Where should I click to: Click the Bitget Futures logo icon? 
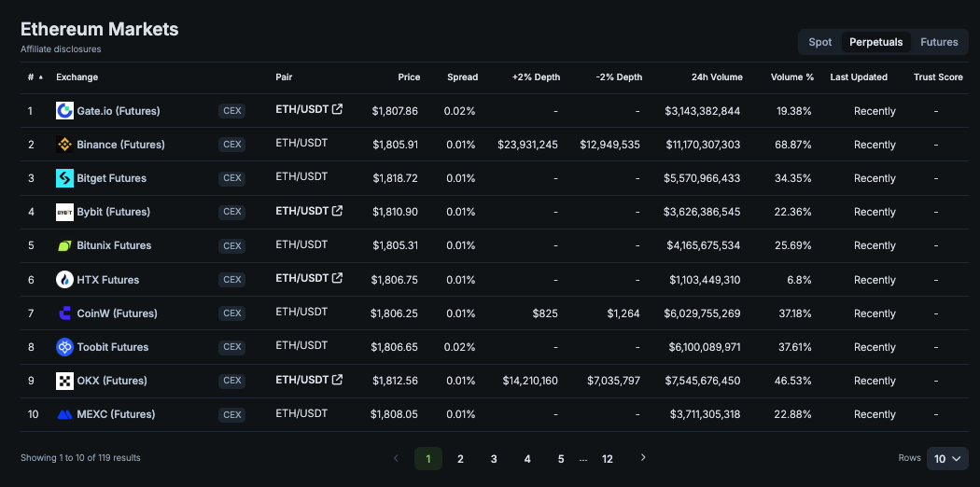[64, 178]
